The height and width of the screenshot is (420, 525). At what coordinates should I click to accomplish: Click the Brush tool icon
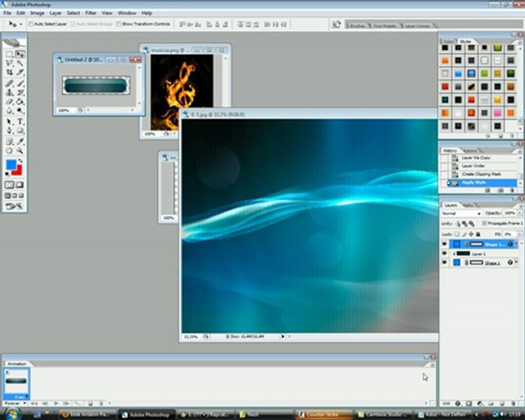[x=20, y=83]
